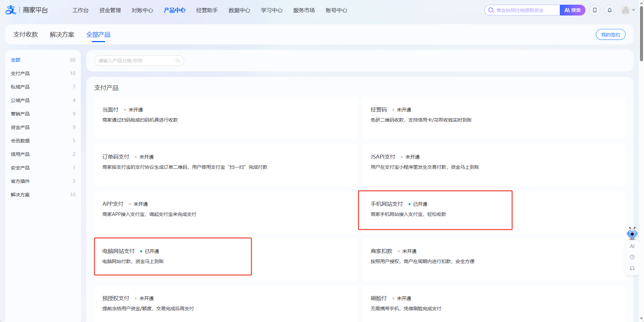Open 服务市场 in top navigation
644x322 pixels.
304,10
